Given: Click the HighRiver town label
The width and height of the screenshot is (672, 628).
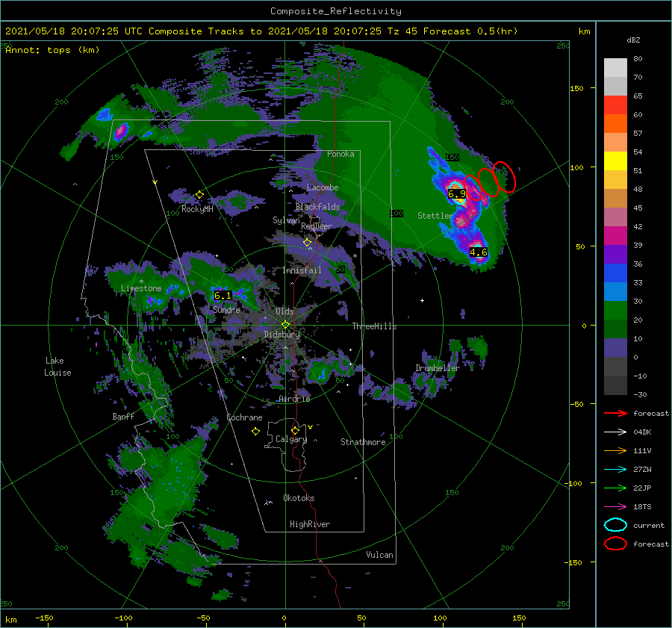Looking at the screenshot, I should [310, 524].
